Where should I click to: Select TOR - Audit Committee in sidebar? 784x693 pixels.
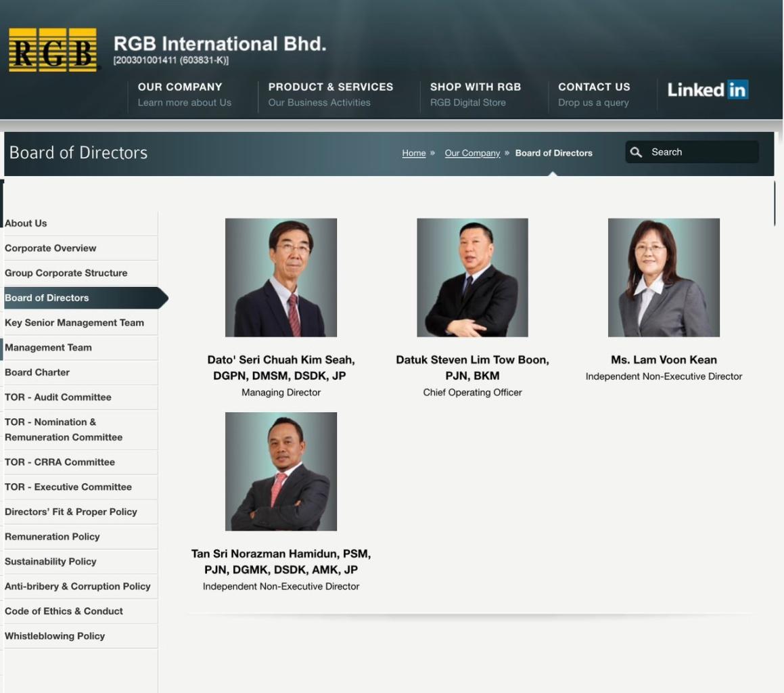(58, 397)
